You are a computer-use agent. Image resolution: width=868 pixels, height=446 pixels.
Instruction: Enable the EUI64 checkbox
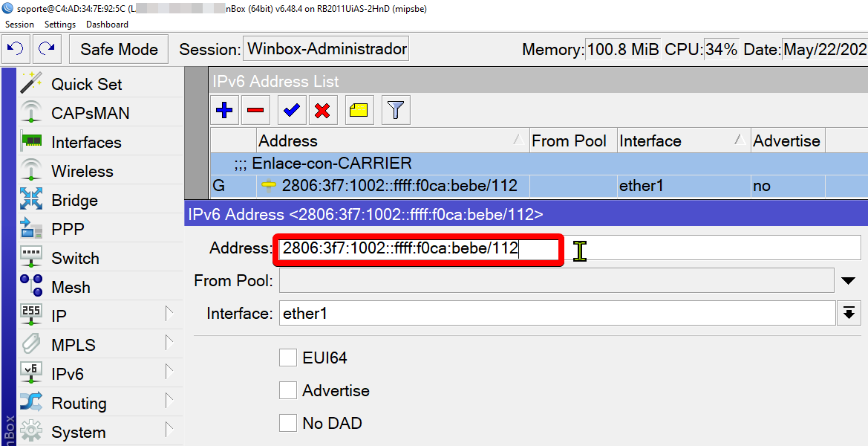coord(288,358)
